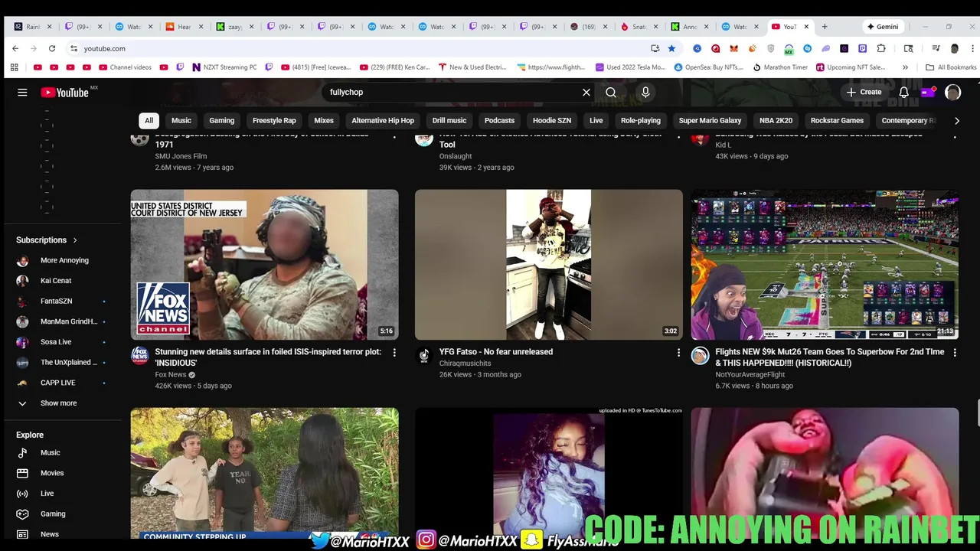Open the Chrome apps grid icon

click(14, 67)
